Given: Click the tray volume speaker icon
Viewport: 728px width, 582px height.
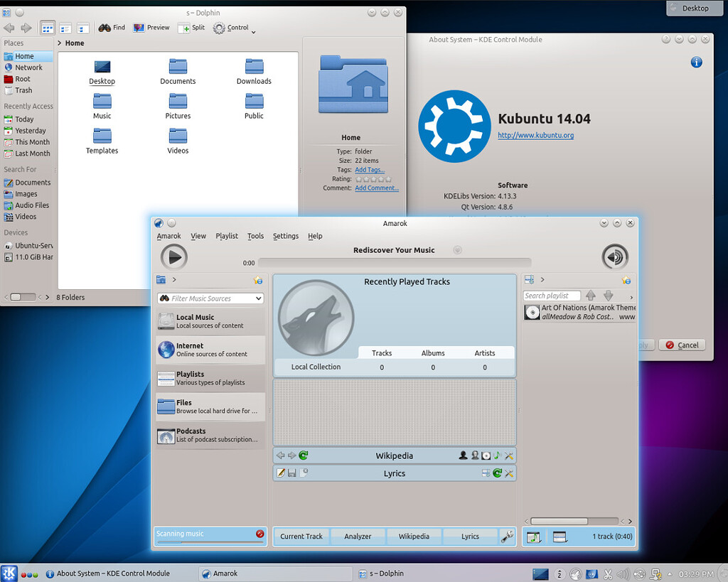Looking at the screenshot, I should pos(623,575).
